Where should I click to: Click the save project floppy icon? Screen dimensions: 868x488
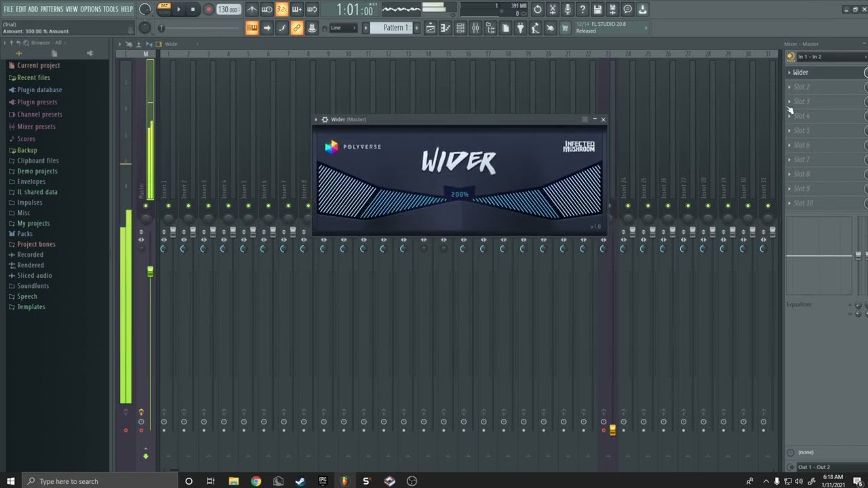pos(597,9)
